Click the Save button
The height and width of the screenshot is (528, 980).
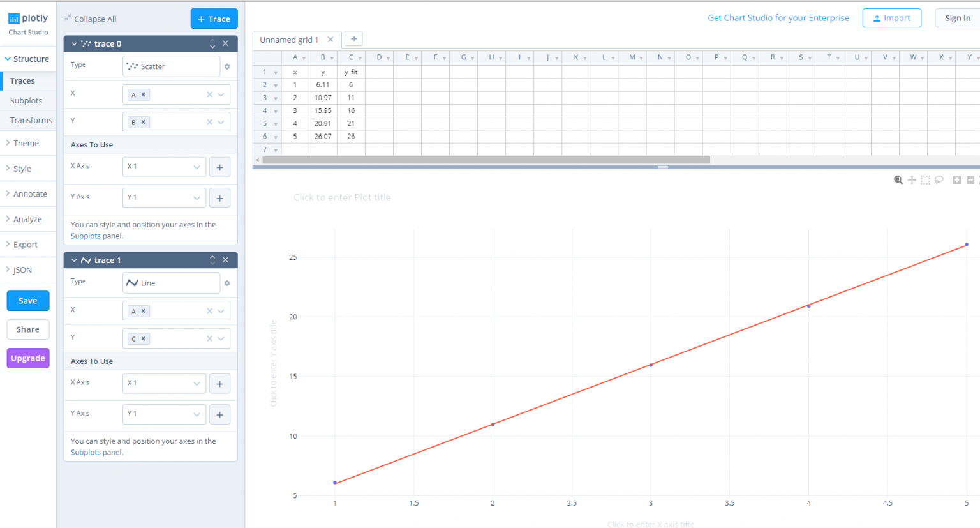click(27, 301)
